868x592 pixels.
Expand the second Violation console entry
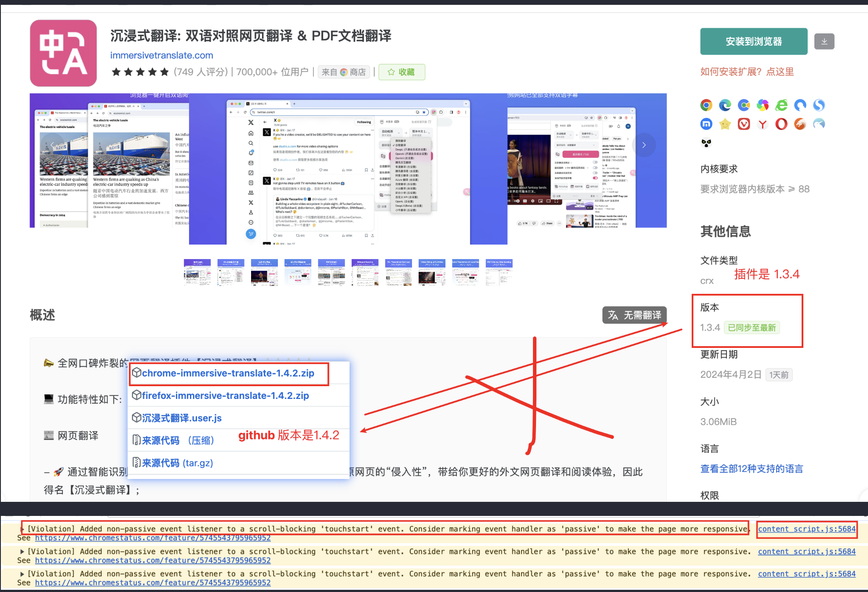(22, 551)
